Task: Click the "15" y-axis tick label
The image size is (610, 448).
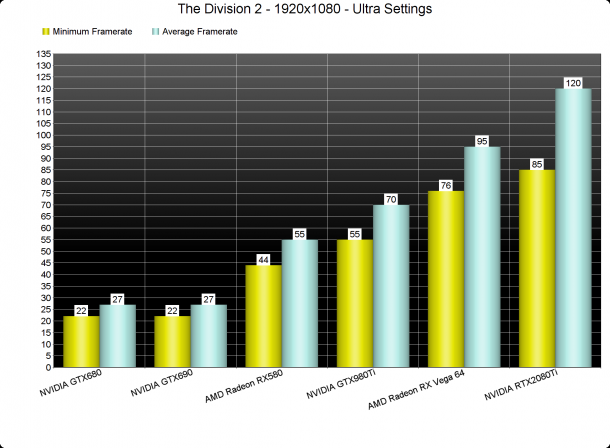Action: [46, 333]
